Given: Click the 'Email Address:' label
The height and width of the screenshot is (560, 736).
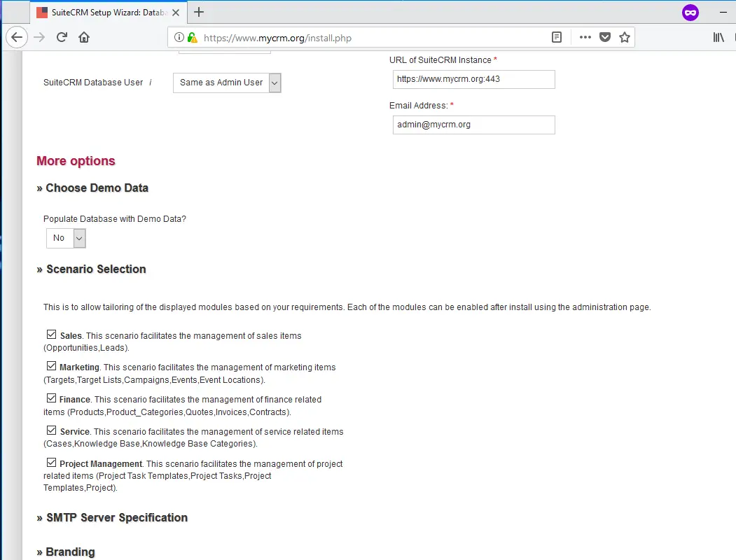Looking at the screenshot, I should 418,106.
